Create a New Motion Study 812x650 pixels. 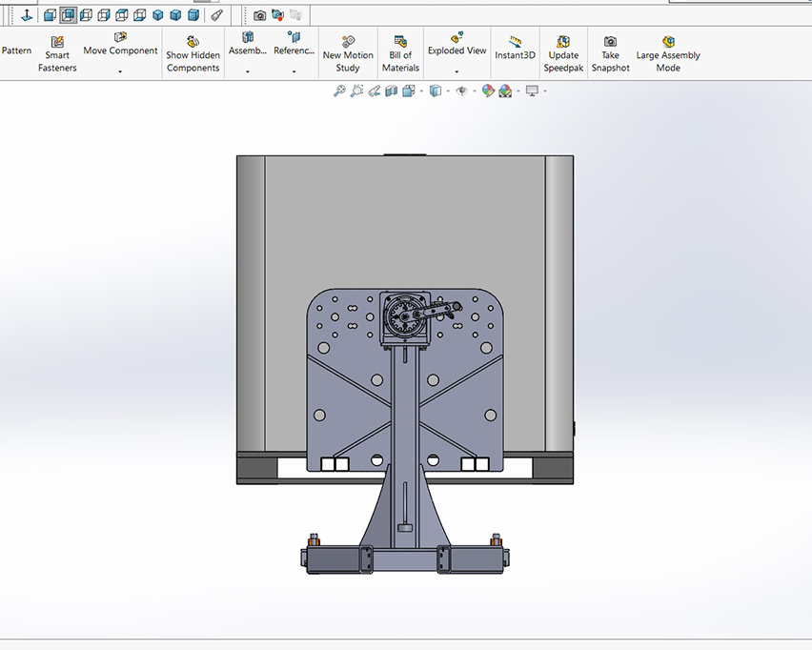[x=348, y=54]
